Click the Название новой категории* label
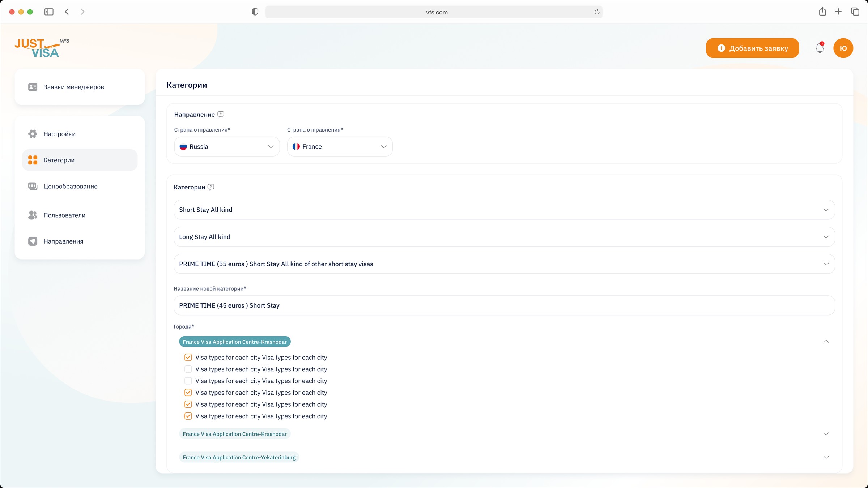Screen dimensions: 868x488 210,288
